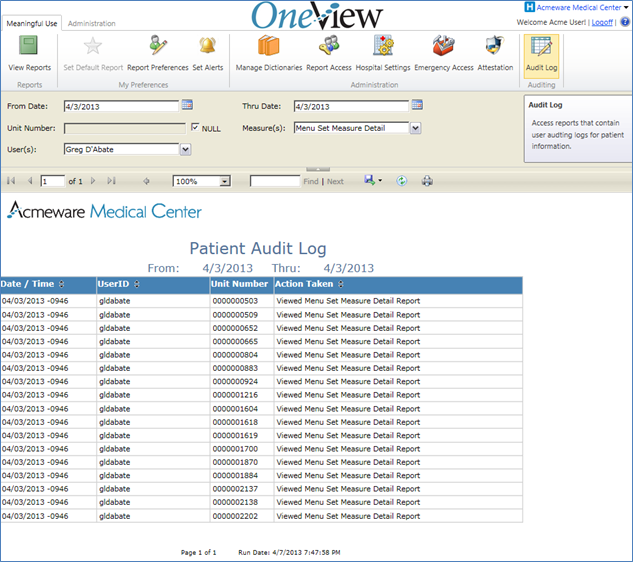Screen dimensions: 633x562
Task: Open the From Date calendar picker
Action: [x=187, y=105]
